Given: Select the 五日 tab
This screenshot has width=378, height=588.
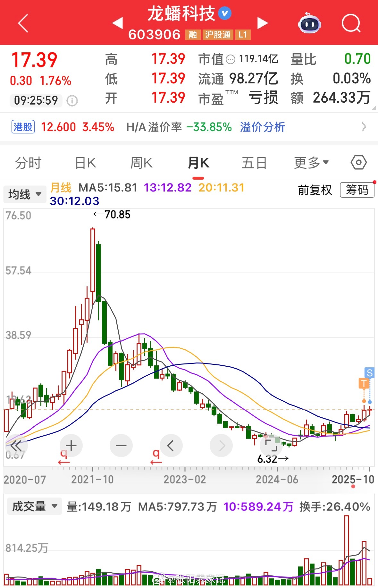Looking at the screenshot, I should pyautogui.click(x=254, y=163).
